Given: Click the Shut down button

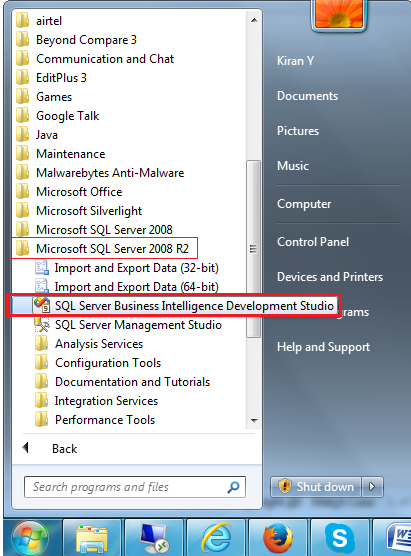Looking at the screenshot, I should pos(316,486).
